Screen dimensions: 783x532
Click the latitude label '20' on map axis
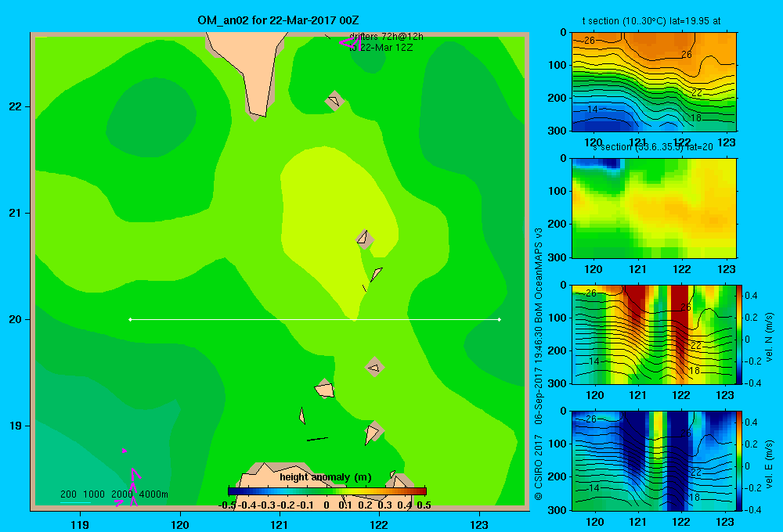point(15,319)
